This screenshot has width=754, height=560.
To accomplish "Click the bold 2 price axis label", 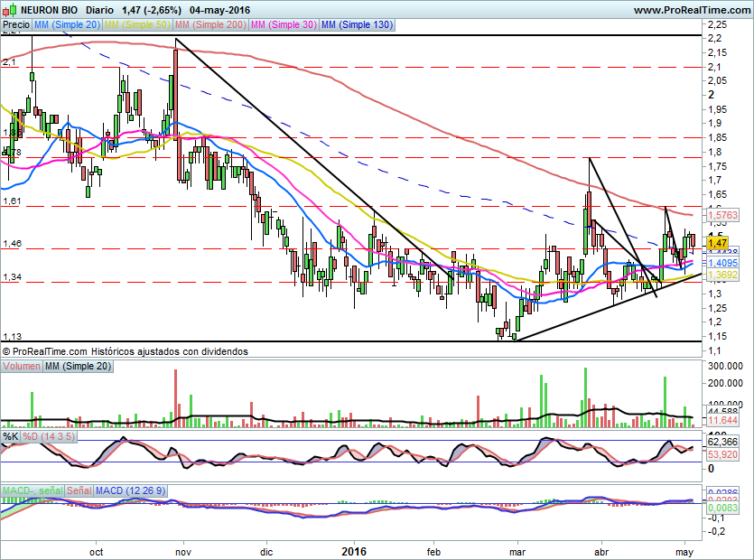I will (x=712, y=95).
